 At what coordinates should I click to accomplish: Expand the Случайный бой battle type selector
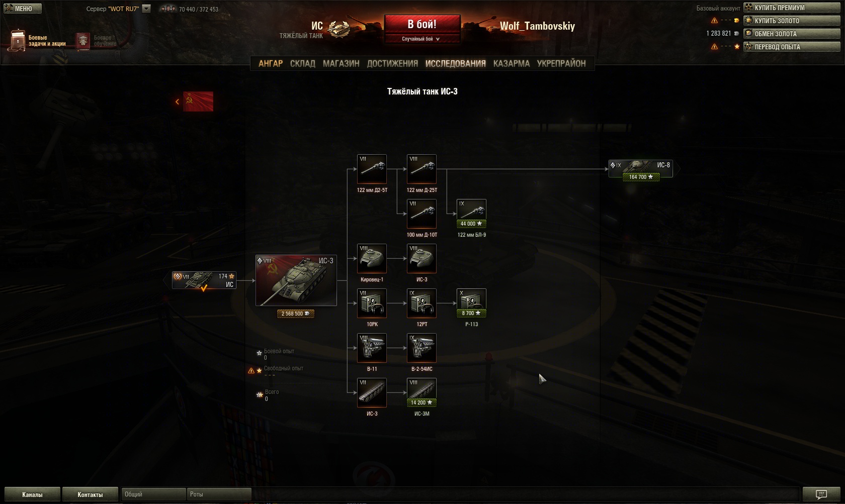(422, 39)
